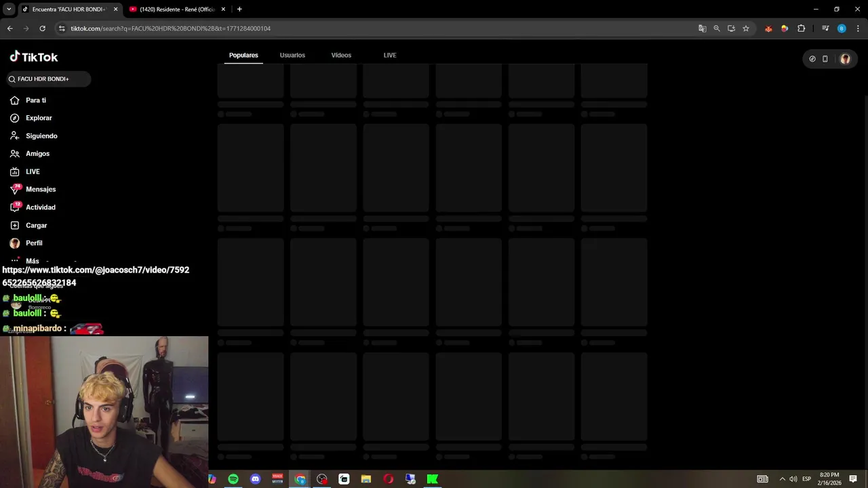Open a new browser tab

pos(239,9)
